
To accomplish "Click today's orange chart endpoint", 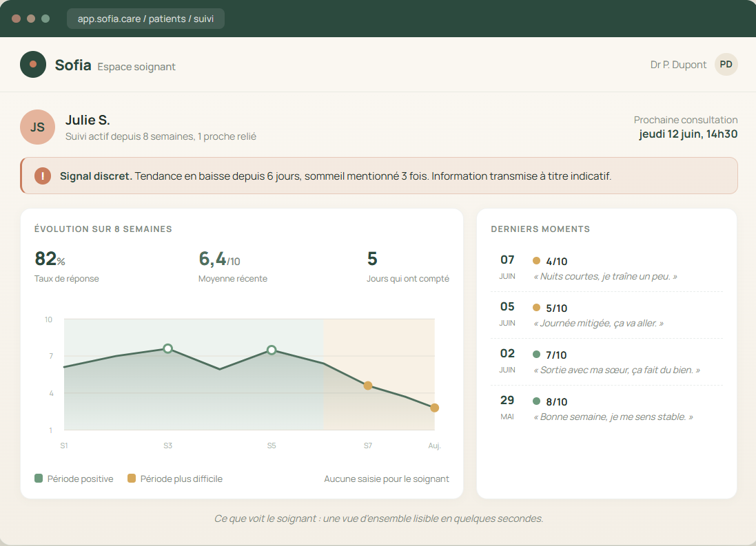I will pyautogui.click(x=434, y=408).
